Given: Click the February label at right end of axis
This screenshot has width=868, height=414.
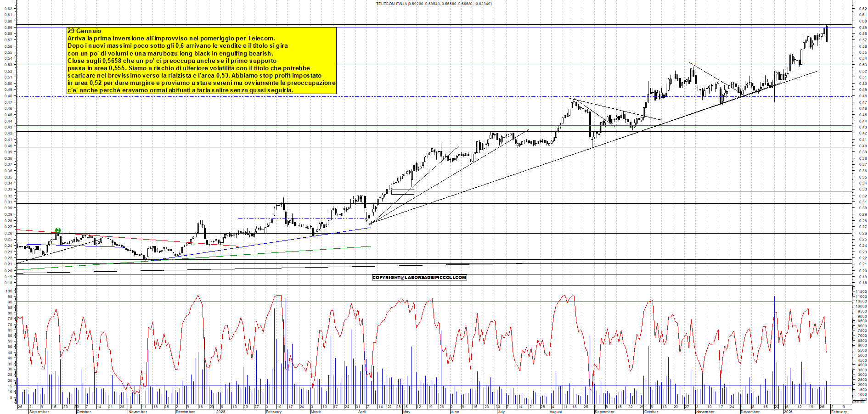Looking at the screenshot, I should pyautogui.click(x=839, y=412).
